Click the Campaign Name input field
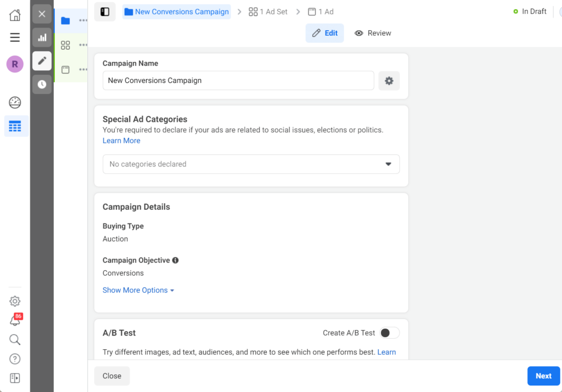This screenshot has height=392, width=562. click(x=238, y=81)
